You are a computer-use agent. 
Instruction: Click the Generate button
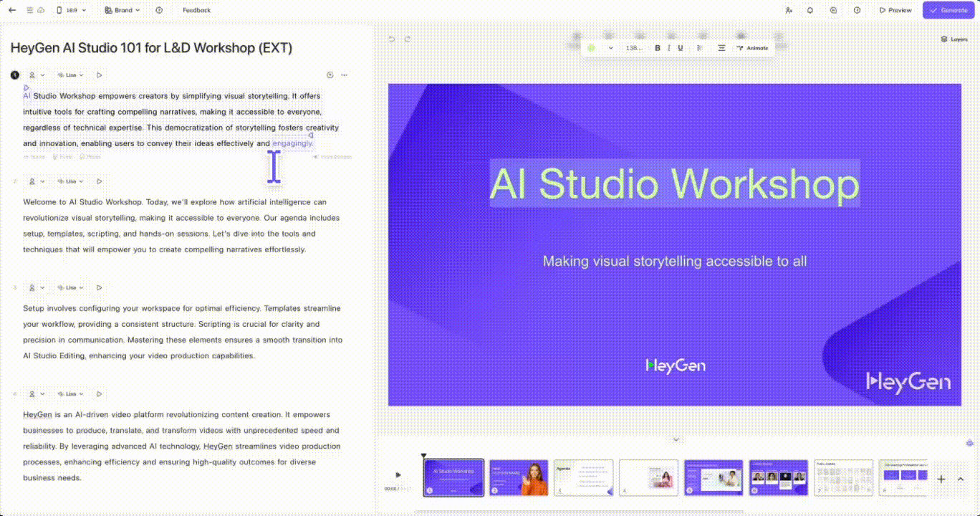point(948,10)
